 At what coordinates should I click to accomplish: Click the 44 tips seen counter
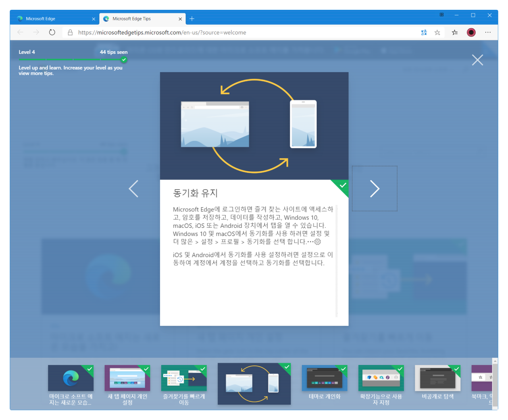(x=114, y=52)
